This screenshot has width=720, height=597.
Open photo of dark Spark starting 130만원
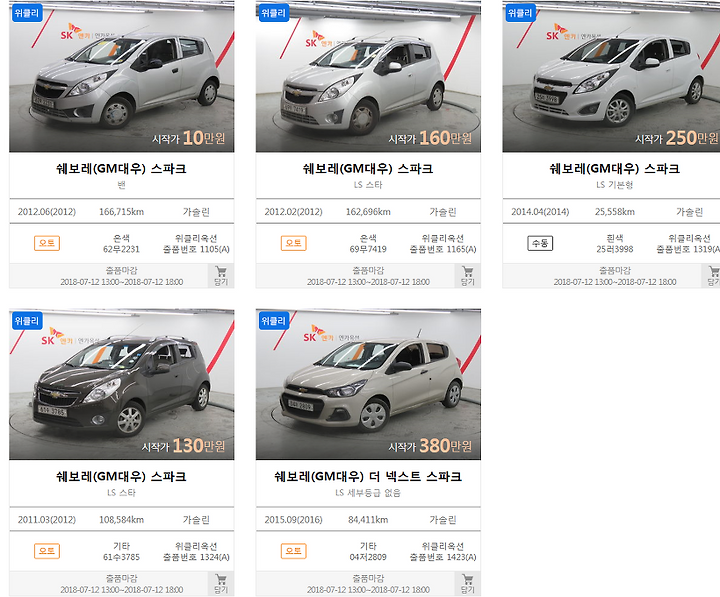pyautogui.click(x=122, y=384)
